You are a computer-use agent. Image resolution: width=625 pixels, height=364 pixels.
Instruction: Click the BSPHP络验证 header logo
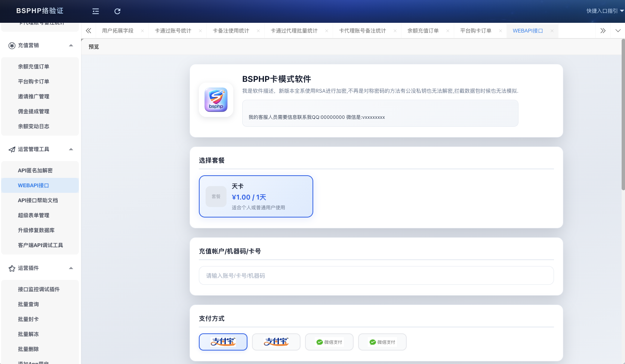pos(40,11)
